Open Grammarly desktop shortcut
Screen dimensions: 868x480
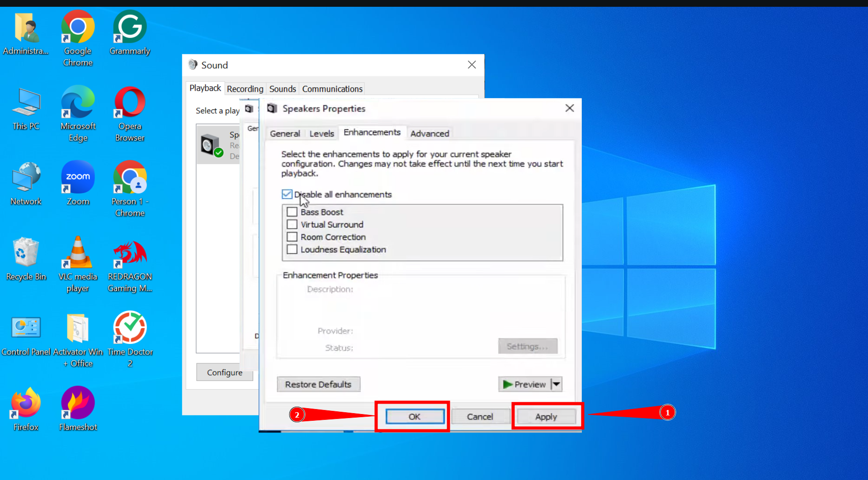click(x=130, y=33)
